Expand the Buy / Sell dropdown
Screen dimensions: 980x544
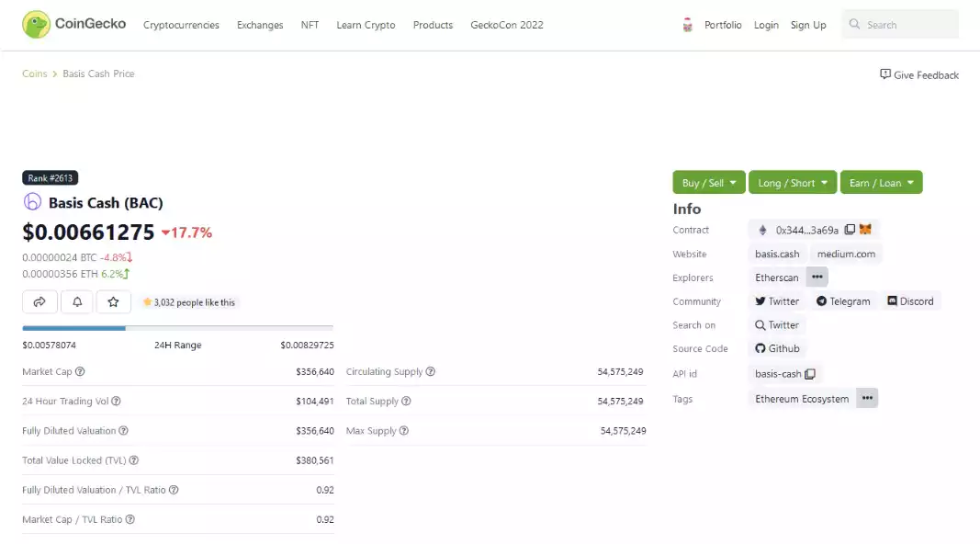click(x=709, y=183)
